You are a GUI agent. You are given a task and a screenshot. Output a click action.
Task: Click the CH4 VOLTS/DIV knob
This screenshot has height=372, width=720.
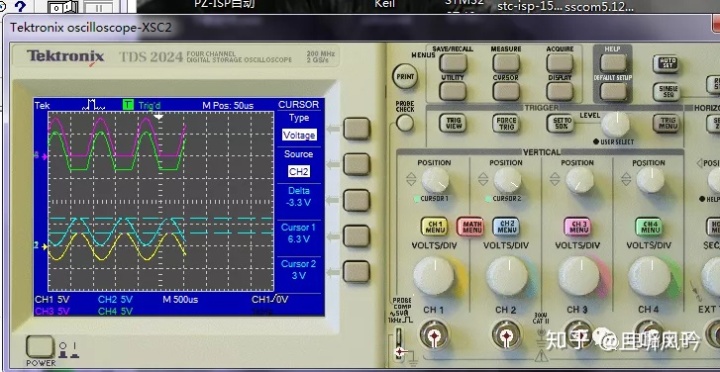(649, 276)
